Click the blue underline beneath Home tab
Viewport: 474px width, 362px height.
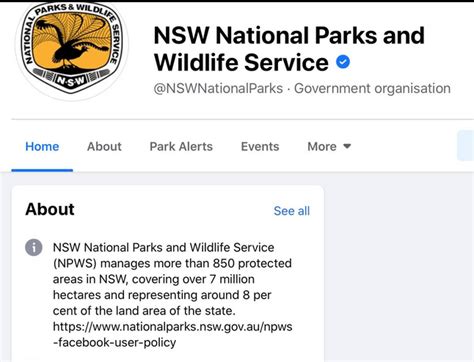pyautogui.click(x=42, y=170)
